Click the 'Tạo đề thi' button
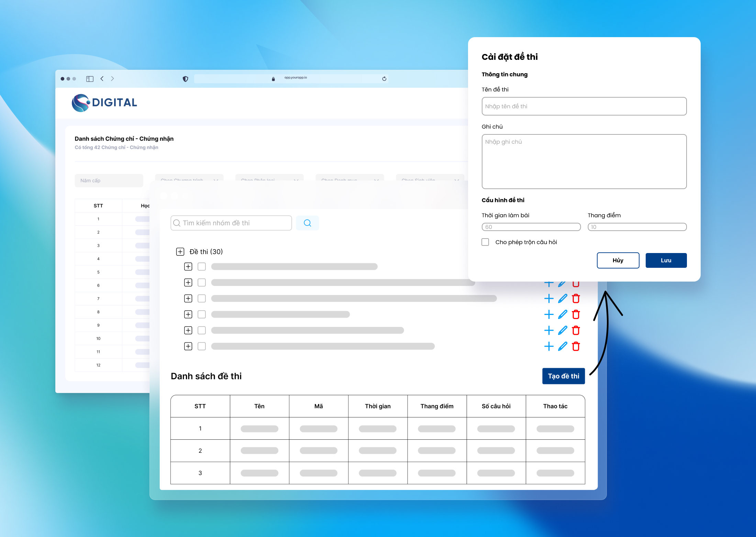 pos(564,376)
